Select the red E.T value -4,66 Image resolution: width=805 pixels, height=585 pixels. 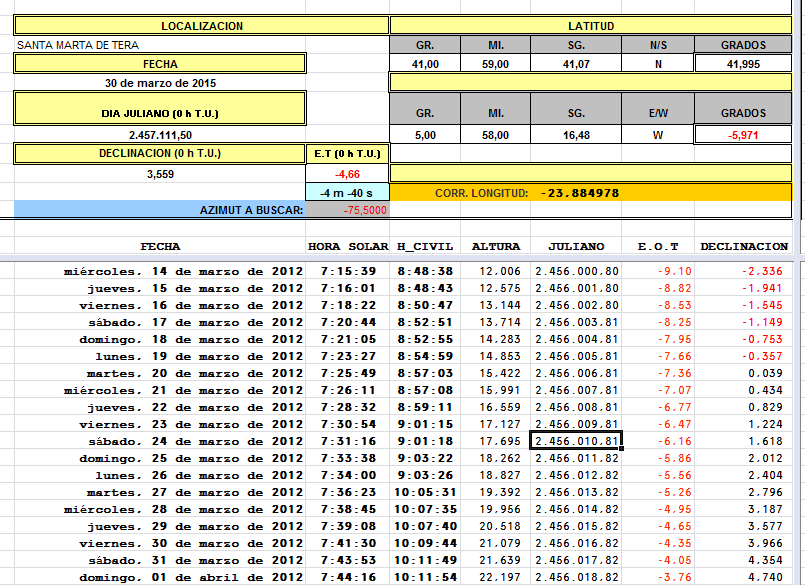(x=347, y=173)
